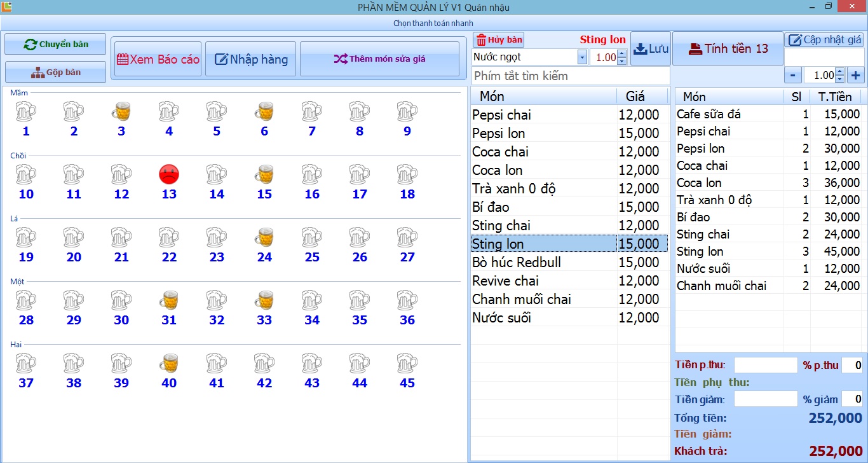
Task: Save with the Lưu button
Action: click(651, 49)
